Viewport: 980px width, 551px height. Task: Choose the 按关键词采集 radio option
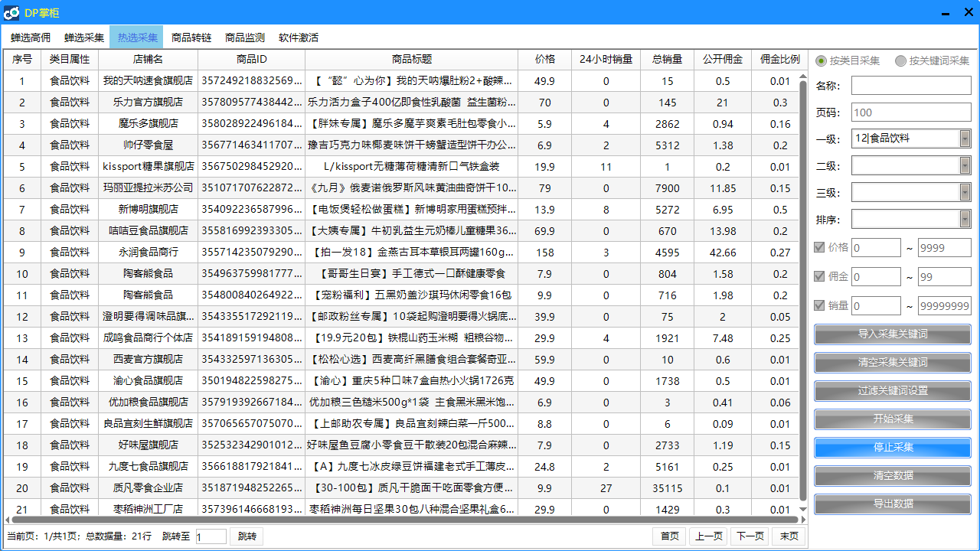click(x=900, y=60)
